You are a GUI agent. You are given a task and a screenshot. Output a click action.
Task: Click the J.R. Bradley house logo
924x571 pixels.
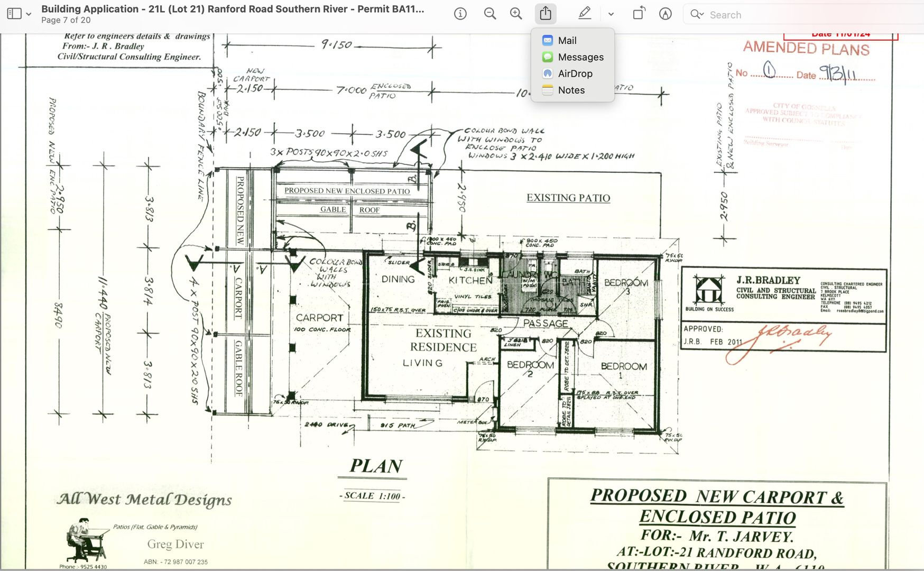tap(709, 289)
